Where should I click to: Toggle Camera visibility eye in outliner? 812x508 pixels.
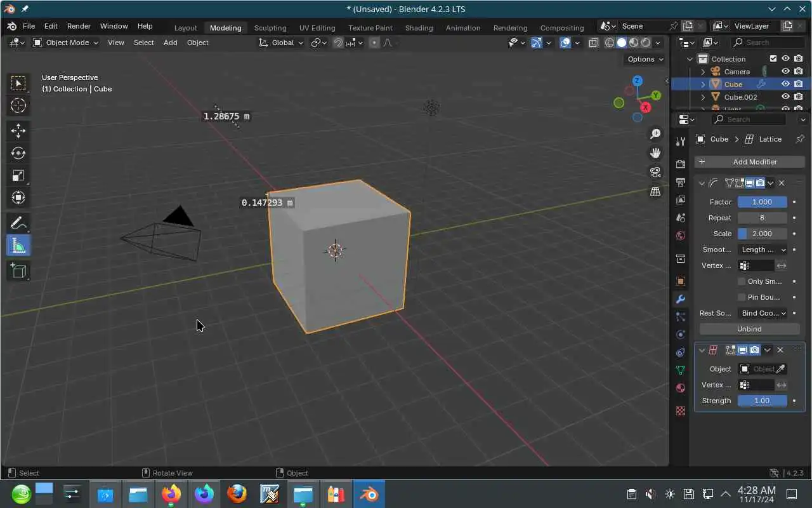[x=785, y=71]
